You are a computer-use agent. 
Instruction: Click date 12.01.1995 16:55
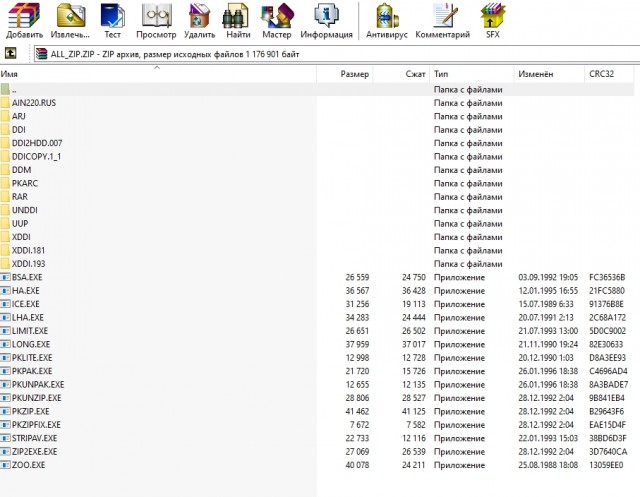tap(548, 291)
